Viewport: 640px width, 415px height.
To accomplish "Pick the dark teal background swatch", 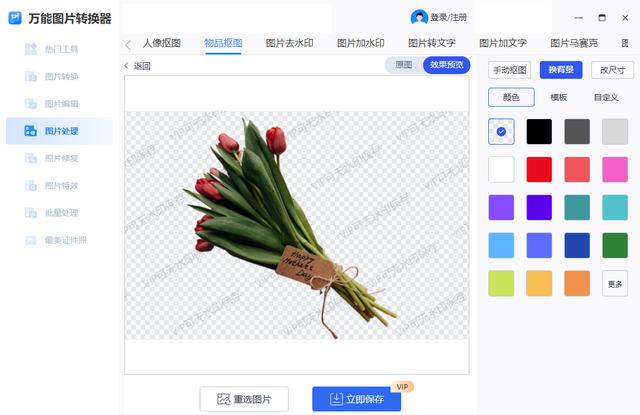I will [x=577, y=207].
